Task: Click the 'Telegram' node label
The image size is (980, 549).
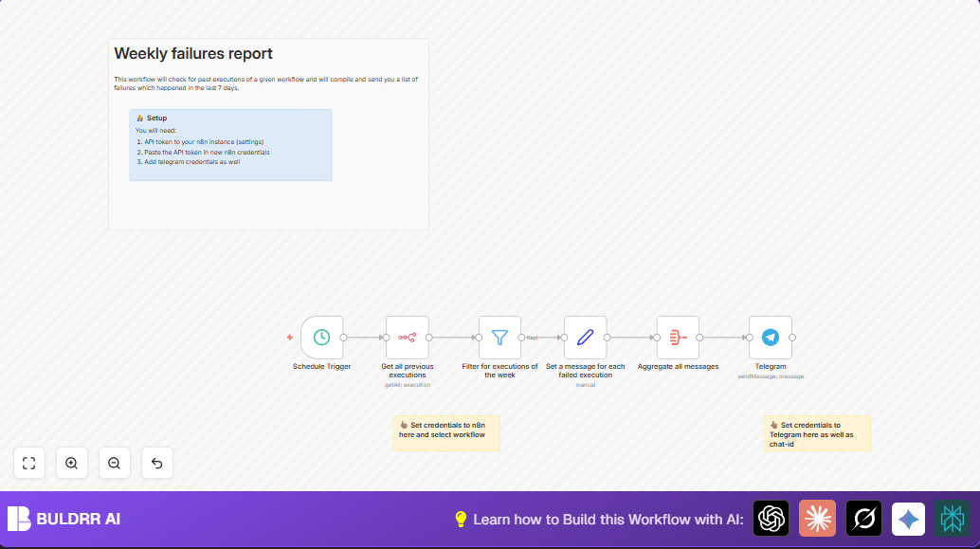Action: point(770,366)
